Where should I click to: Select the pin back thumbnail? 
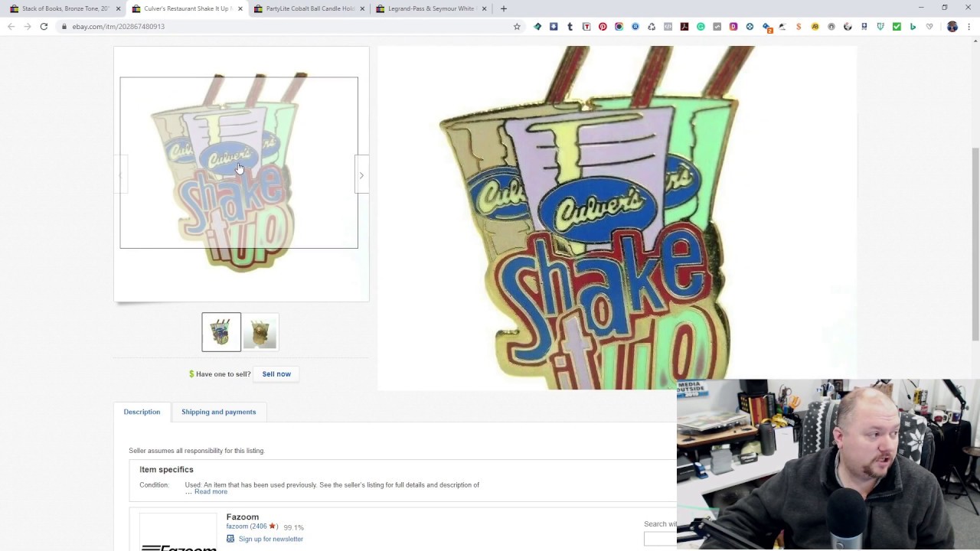click(x=260, y=332)
